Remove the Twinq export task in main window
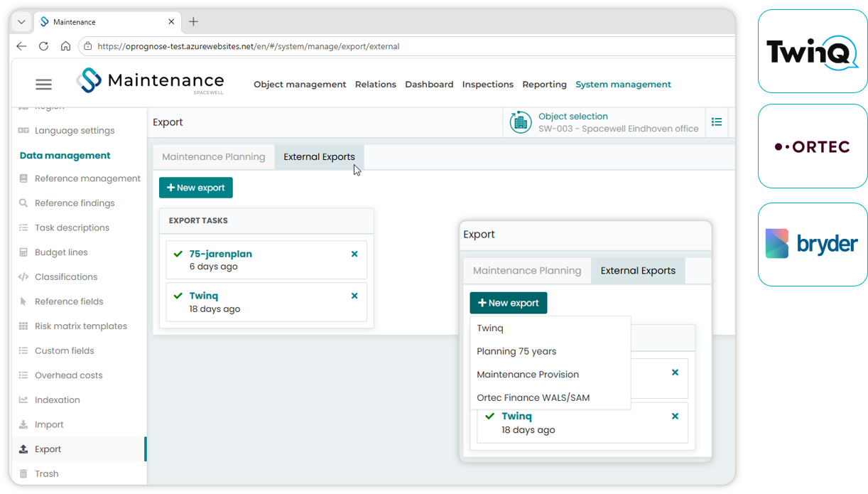 [x=354, y=296]
